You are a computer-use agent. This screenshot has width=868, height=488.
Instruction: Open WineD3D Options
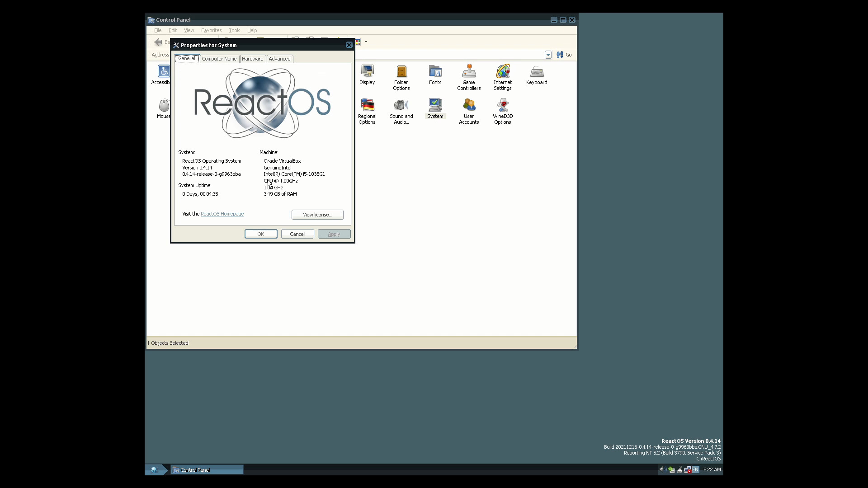pyautogui.click(x=502, y=105)
